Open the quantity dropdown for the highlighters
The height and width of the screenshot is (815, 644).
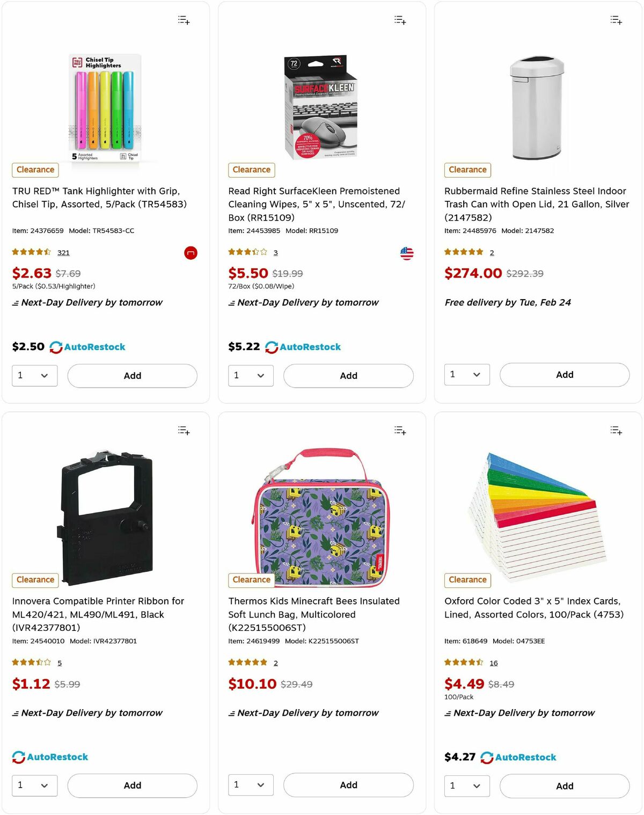pyautogui.click(x=34, y=375)
